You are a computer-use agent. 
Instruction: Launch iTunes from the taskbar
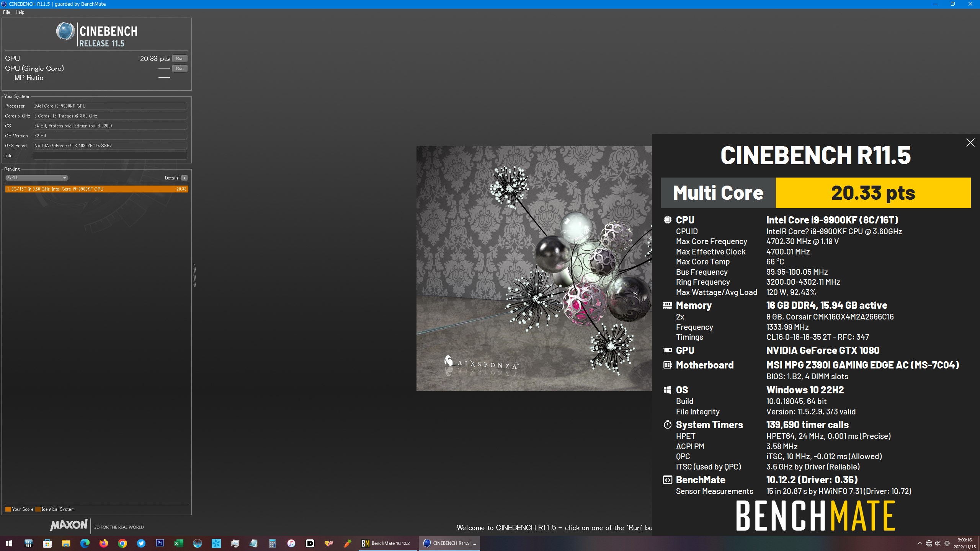click(x=291, y=543)
